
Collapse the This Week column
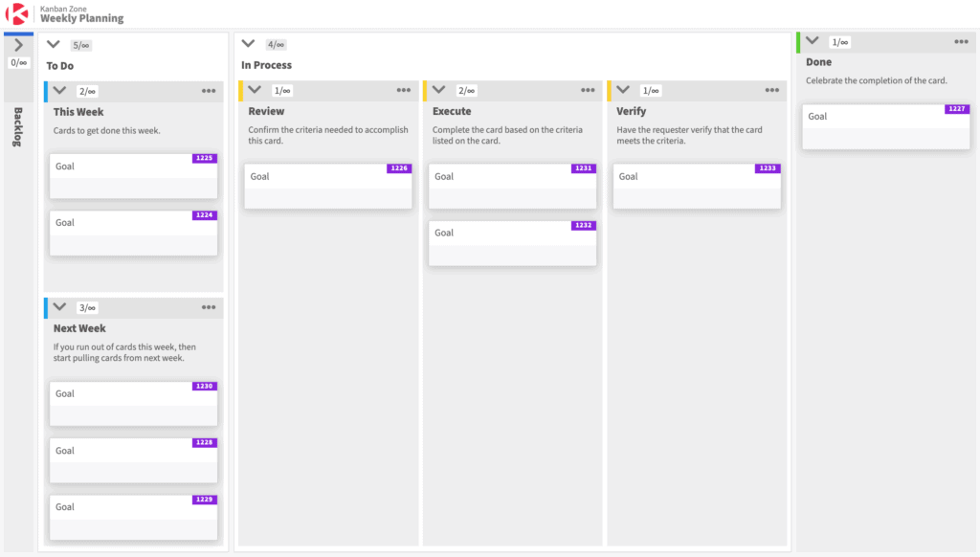59,91
